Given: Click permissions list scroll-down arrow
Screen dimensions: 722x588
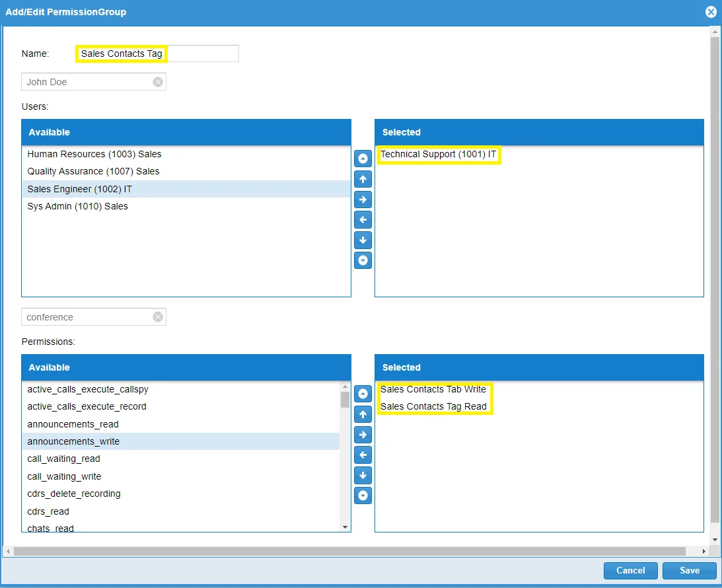Looking at the screenshot, I should tap(345, 527).
